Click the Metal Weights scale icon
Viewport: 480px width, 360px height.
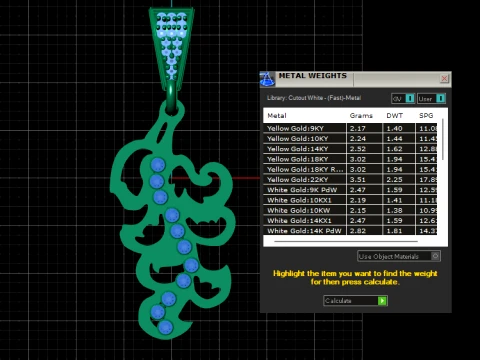267,79
